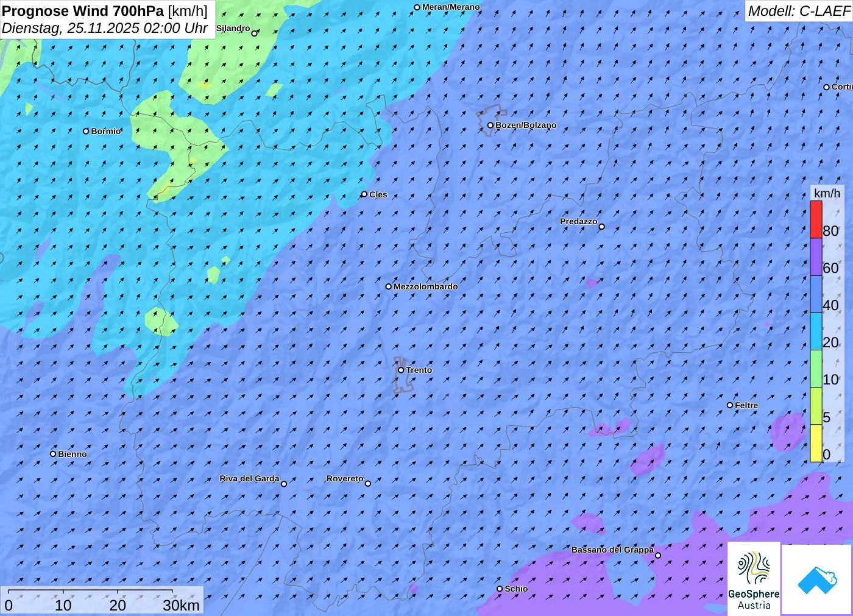Select the '20' scale bar label
The image size is (853, 616).
click(x=118, y=605)
